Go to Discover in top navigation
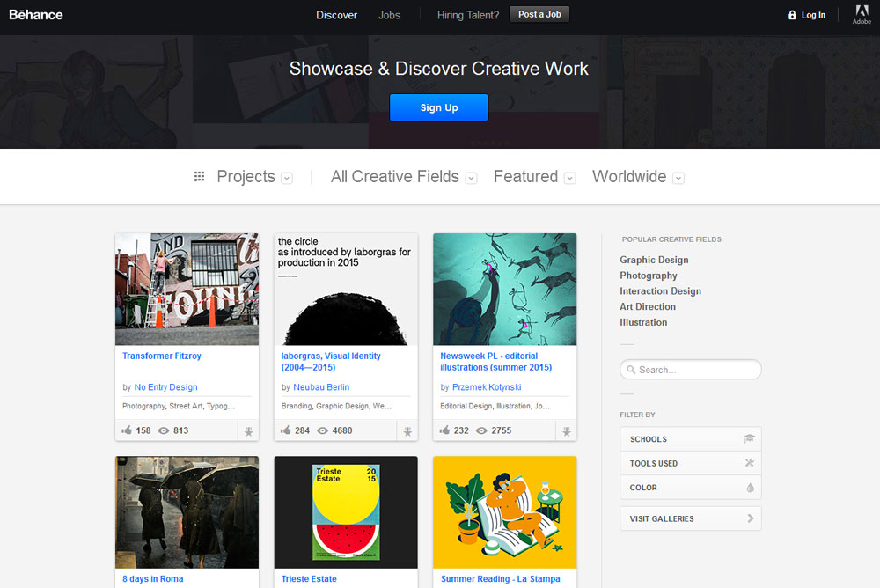This screenshot has height=588, width=880. click(336, 15)
